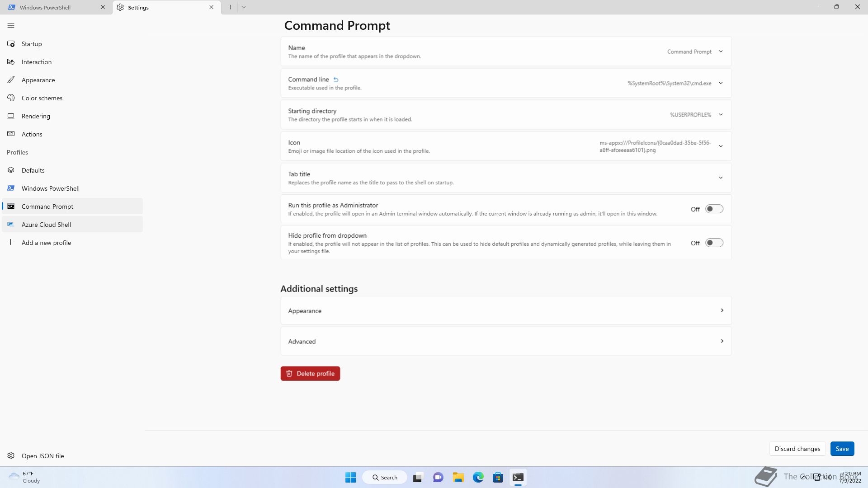868x488 pixels.
Task: Open the new tab profile dropdown
Action: [244, 7]
